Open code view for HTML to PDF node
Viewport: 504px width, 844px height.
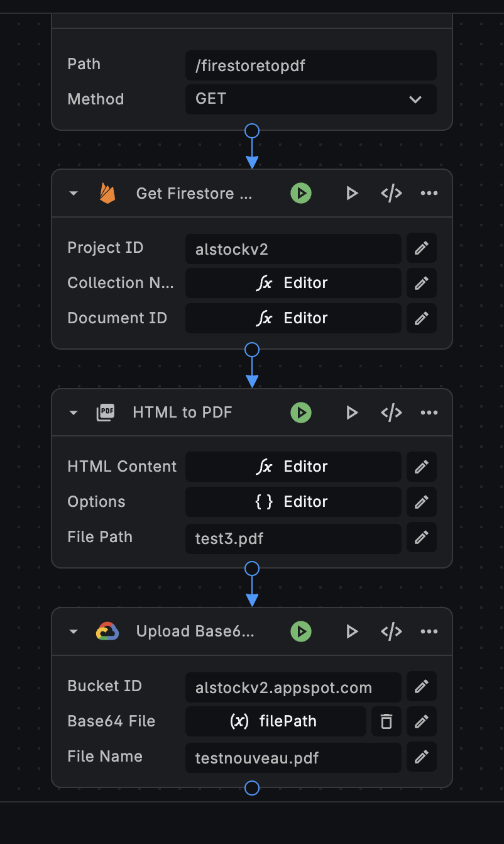tap(391, 413)
